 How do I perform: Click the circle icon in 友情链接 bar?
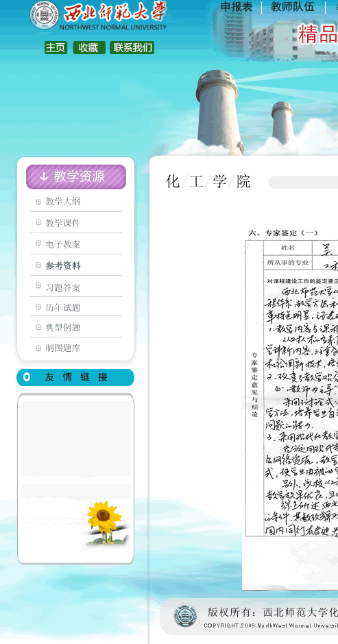(x=27, y=377)
